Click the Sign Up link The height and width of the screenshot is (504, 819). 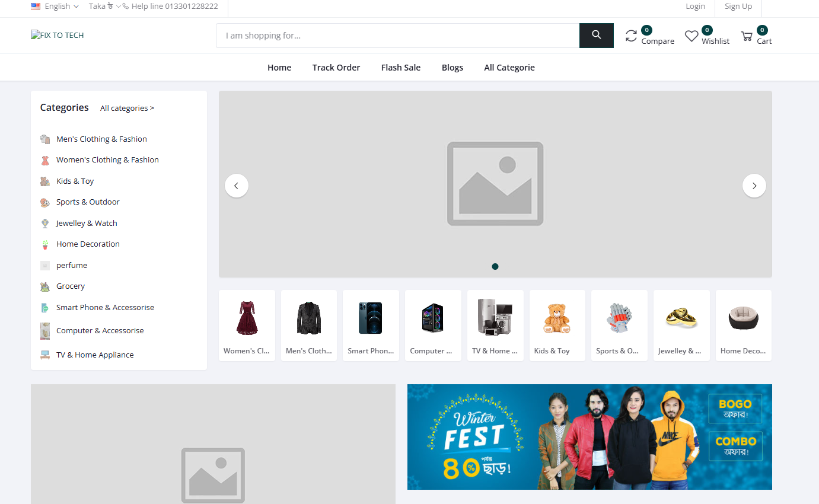click(738, 6)
